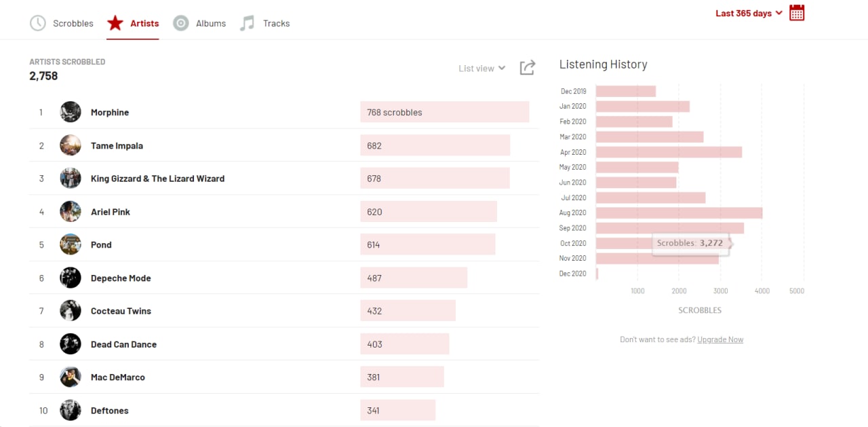
Task: Open the Morphine artist link
Action: pos(110,113)
